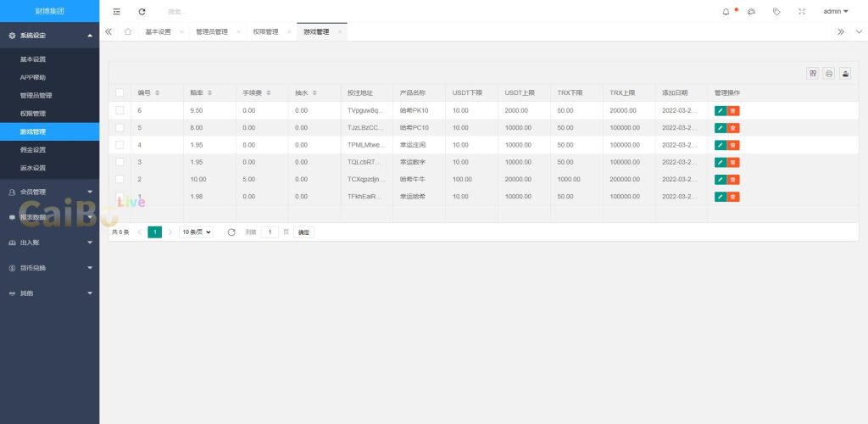
Task: Check the checkbox for row number 6
Action: (120, 110)
